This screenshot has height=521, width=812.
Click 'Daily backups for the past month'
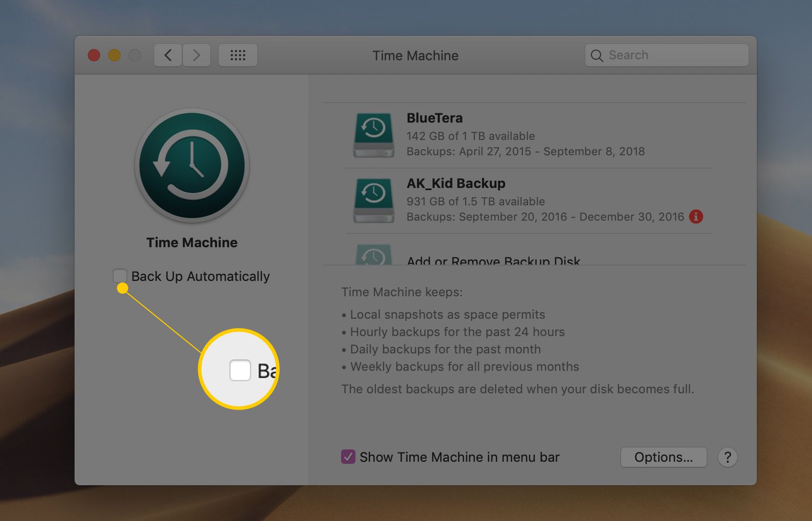coord(445,349)
